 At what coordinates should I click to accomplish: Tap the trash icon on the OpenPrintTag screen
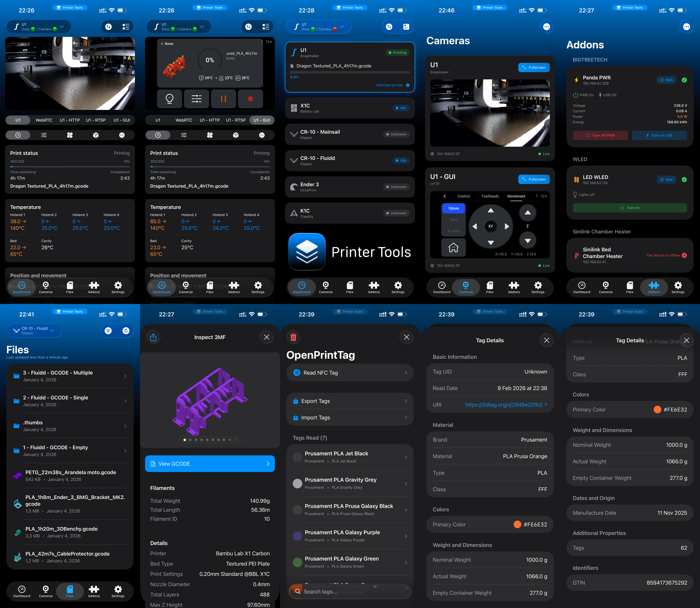coord(293,337)
